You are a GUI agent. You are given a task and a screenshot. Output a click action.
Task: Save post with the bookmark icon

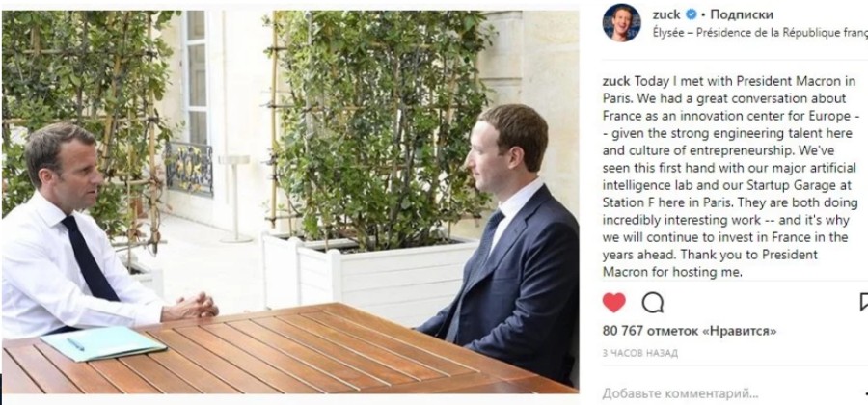click(x=863, y=303)
